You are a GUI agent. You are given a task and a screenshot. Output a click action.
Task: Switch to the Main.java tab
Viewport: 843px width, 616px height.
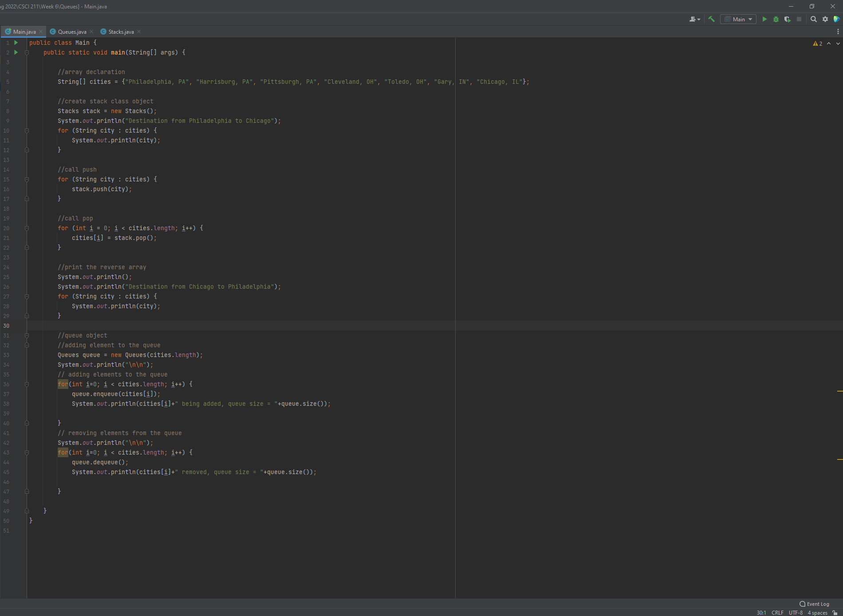24,31
